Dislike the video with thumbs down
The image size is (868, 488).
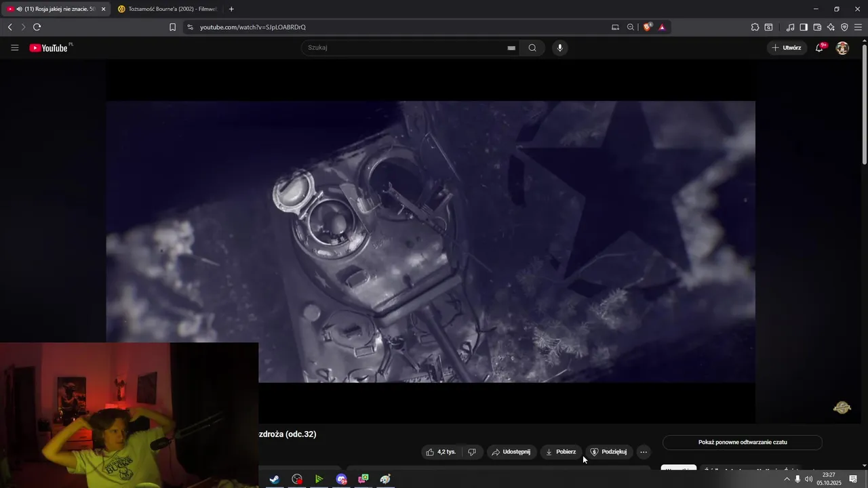click(x=472, y=452)
